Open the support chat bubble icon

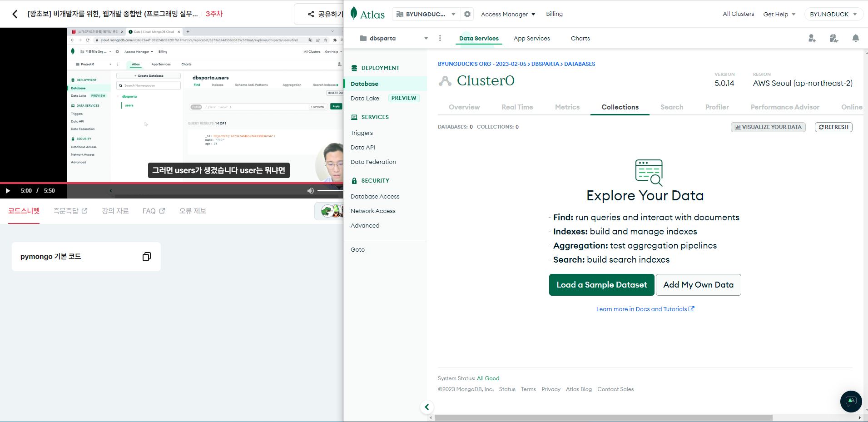coord(851,402)
